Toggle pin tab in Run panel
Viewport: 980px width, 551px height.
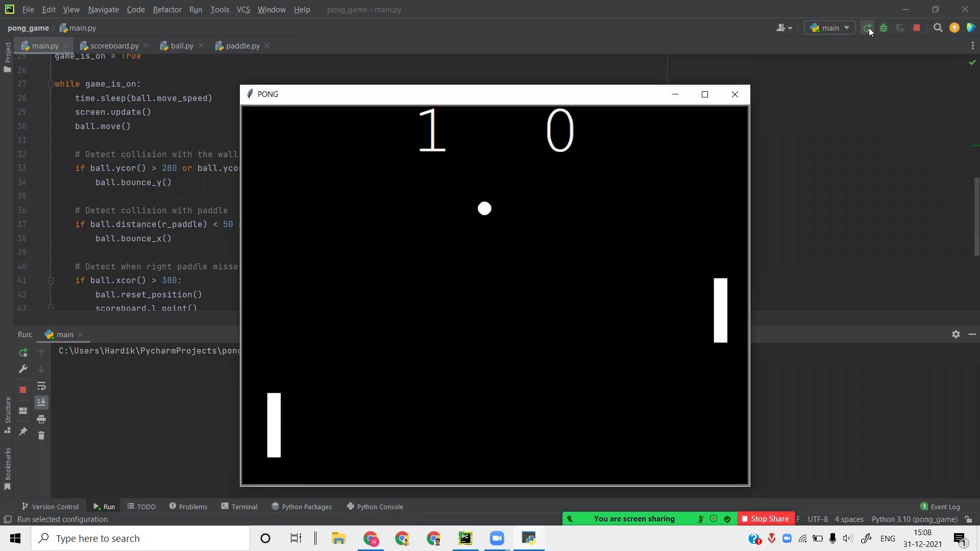click(23, 432)
